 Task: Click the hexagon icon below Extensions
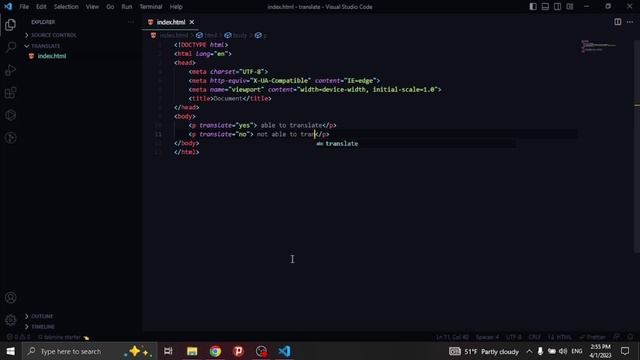click(11, 115)
